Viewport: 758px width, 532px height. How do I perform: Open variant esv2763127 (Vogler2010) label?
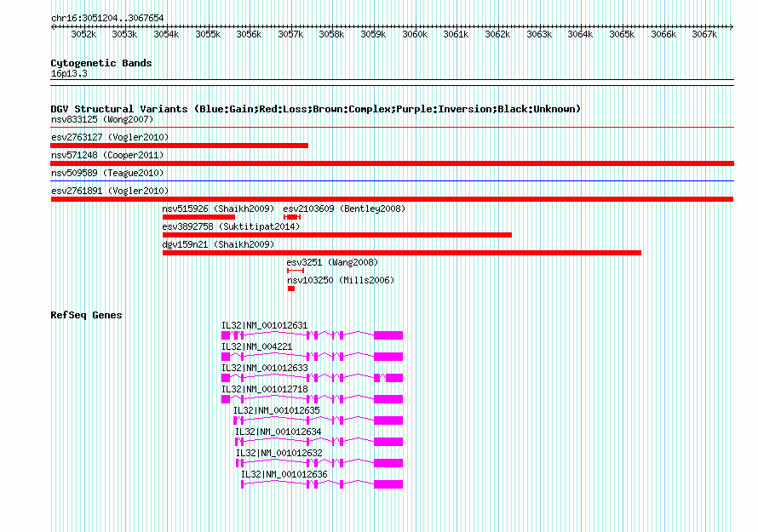tap(110, 137)
